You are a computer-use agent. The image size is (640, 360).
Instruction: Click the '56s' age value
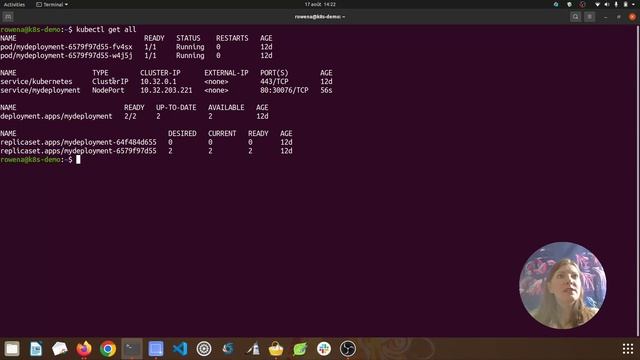coord(326,90)
